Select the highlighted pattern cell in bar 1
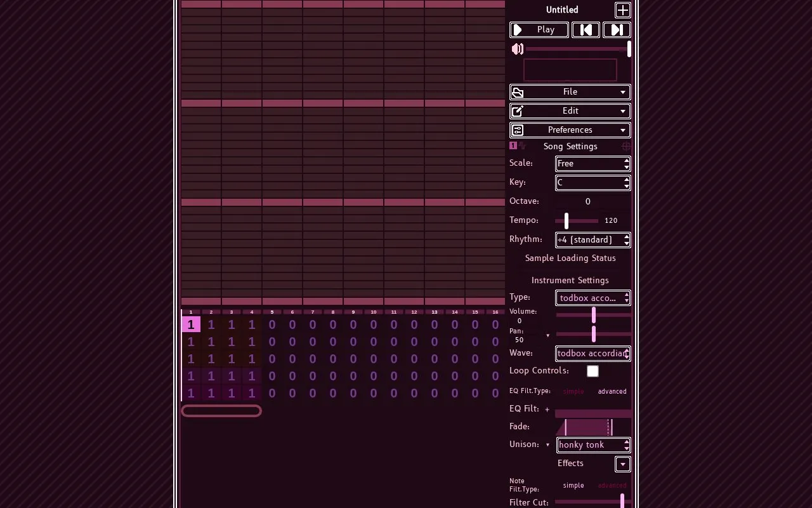 pyautogui.click(x=191, y=324)
